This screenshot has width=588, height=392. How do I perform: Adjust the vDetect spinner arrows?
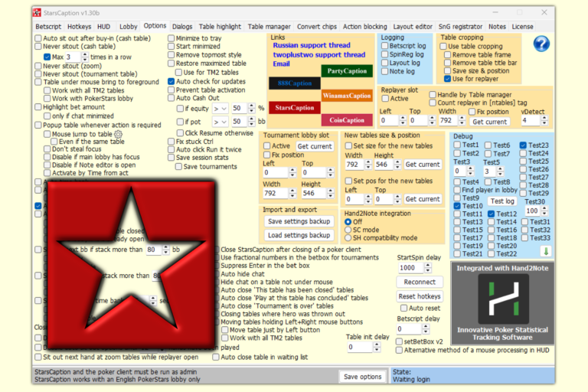(544, 120)
